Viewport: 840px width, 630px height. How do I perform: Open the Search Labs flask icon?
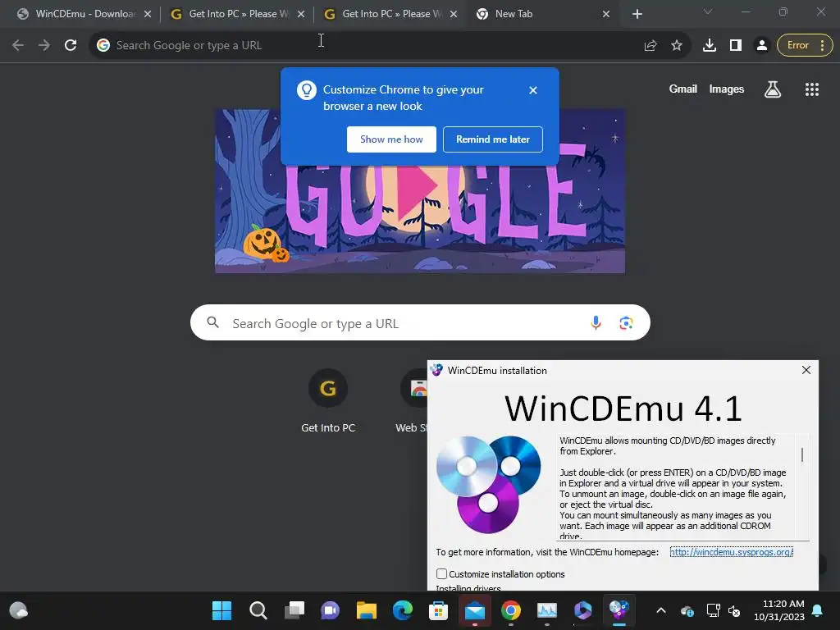tap(773, 89)
